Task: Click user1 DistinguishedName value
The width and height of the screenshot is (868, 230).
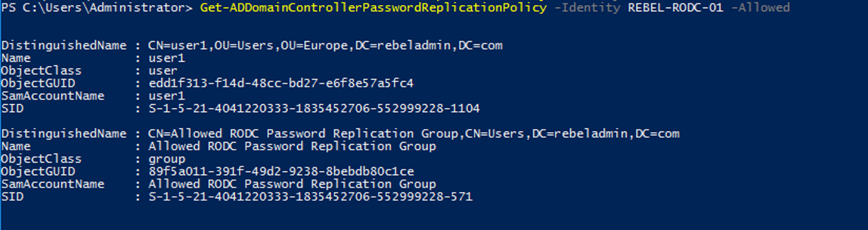Action: [325, 46]
